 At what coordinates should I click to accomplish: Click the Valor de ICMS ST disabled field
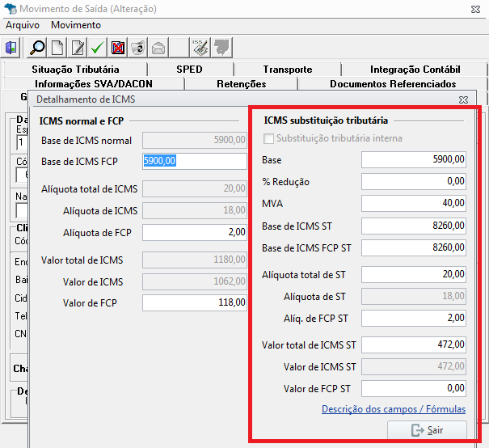tap(414, 367)
